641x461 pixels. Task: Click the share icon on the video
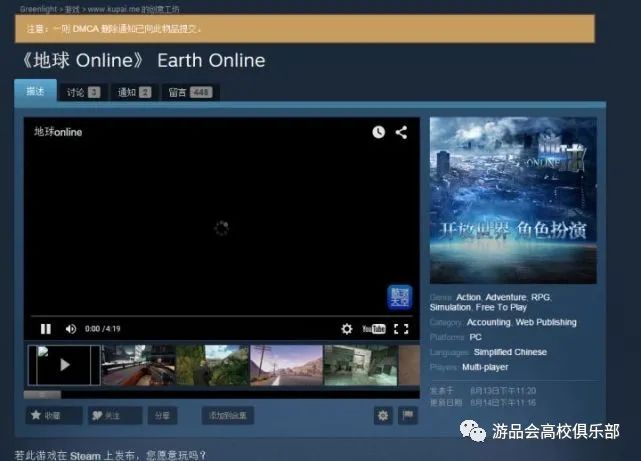click(x=401, y=132)
